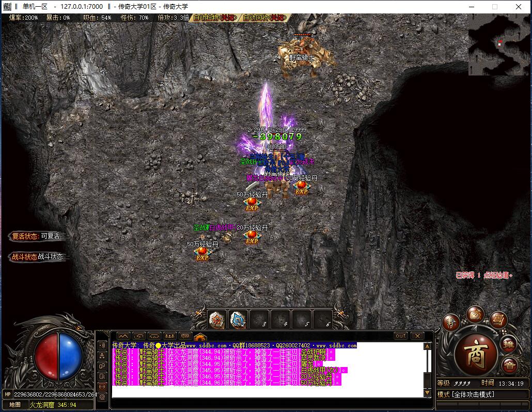This screenshot has width=532, height=412.
Task: Click the 怪伤: 70% stat display
Action: (135, 18)
